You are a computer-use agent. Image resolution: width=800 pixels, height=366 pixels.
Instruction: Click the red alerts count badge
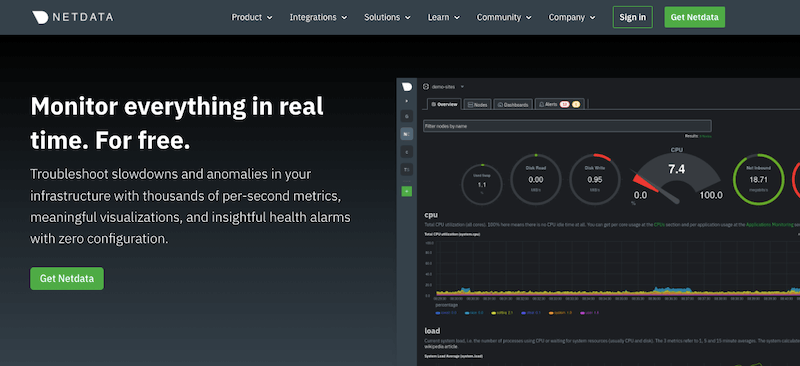[564, 104]
